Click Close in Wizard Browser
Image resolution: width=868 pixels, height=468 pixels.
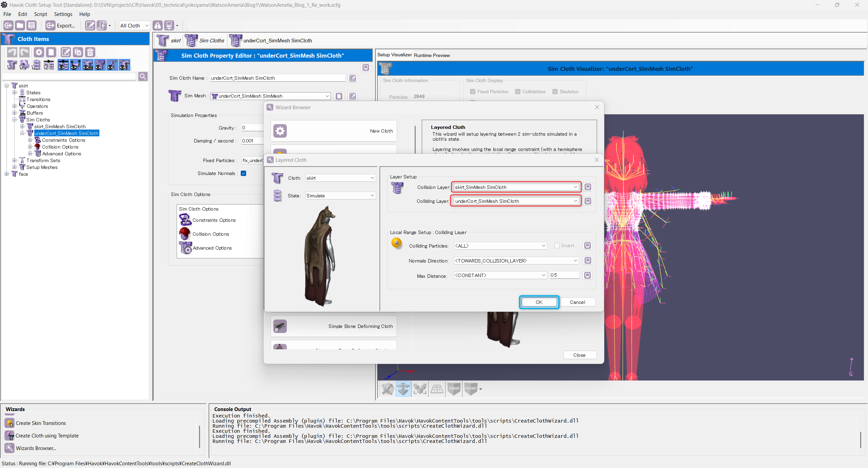click(579, 355)
